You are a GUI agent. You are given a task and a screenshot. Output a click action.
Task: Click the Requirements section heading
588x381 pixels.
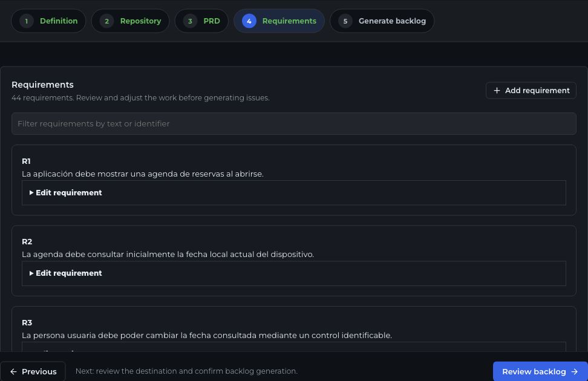point(43,85)
